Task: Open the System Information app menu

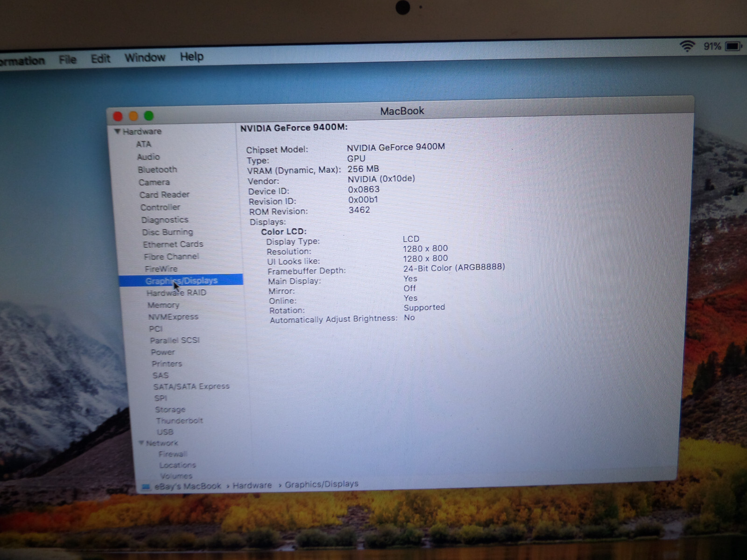Action: click(x=22, y=61)
